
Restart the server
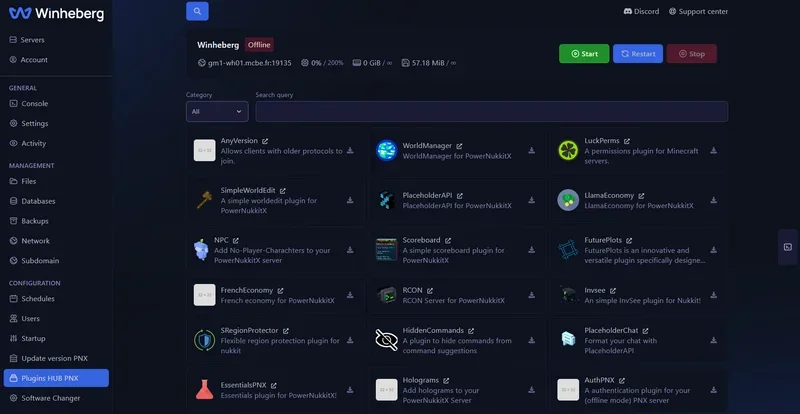click(638, 54)
